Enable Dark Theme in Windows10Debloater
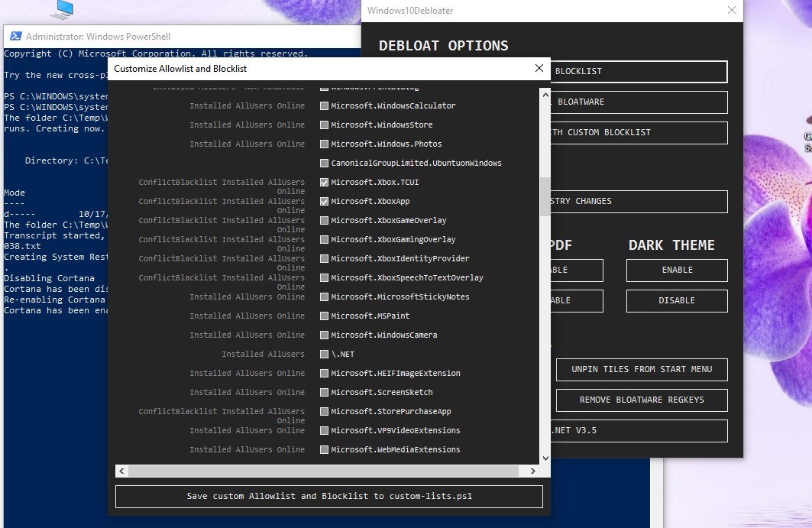 677,270
